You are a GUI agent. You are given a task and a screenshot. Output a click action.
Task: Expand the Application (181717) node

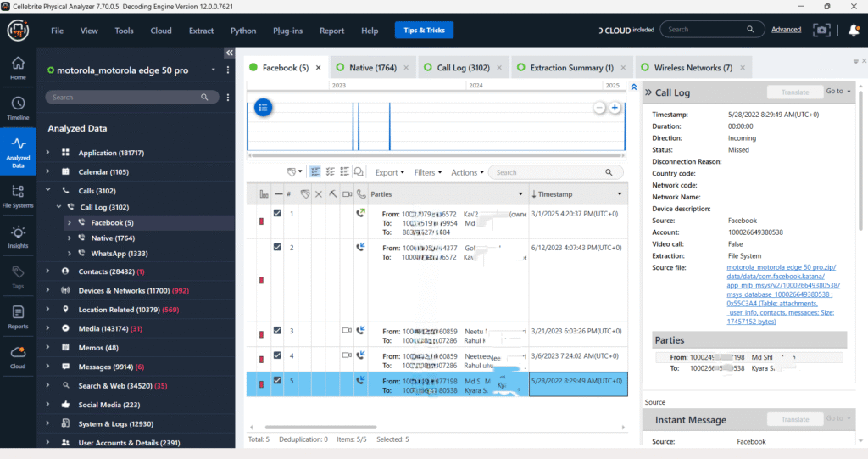(x=47, y=153)
